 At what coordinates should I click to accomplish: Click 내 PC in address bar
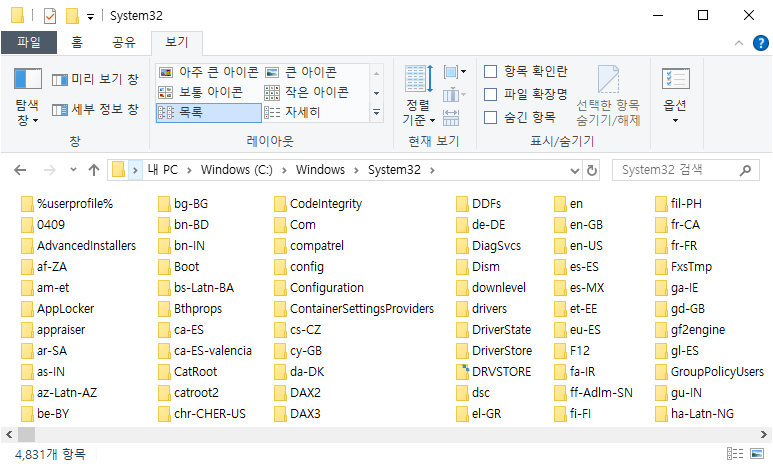(162, 170)
